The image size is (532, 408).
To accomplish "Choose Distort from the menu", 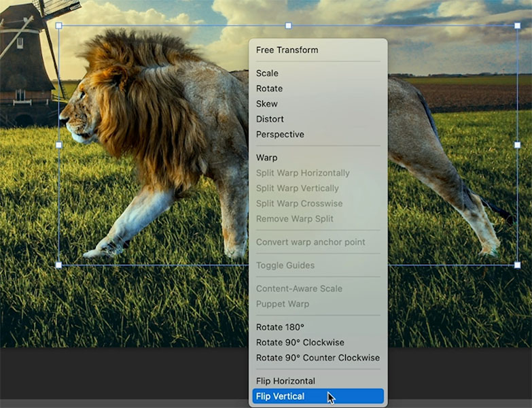I will pyautogui.click(x=318, y=119).
